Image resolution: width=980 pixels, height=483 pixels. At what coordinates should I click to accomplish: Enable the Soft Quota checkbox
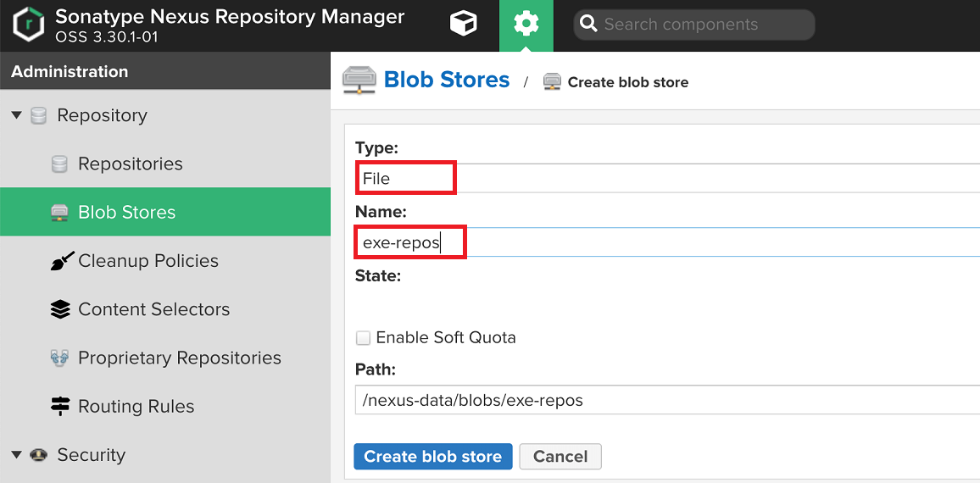[363, 338]
